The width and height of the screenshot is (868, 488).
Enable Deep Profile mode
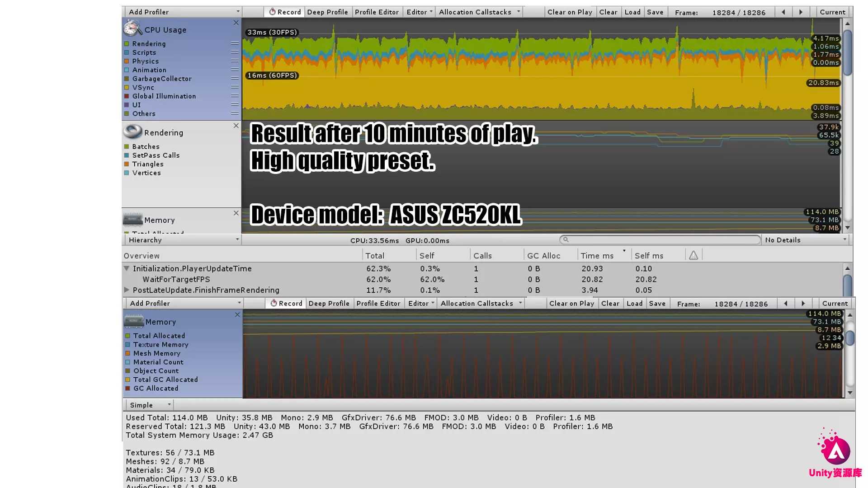point(327,12)
